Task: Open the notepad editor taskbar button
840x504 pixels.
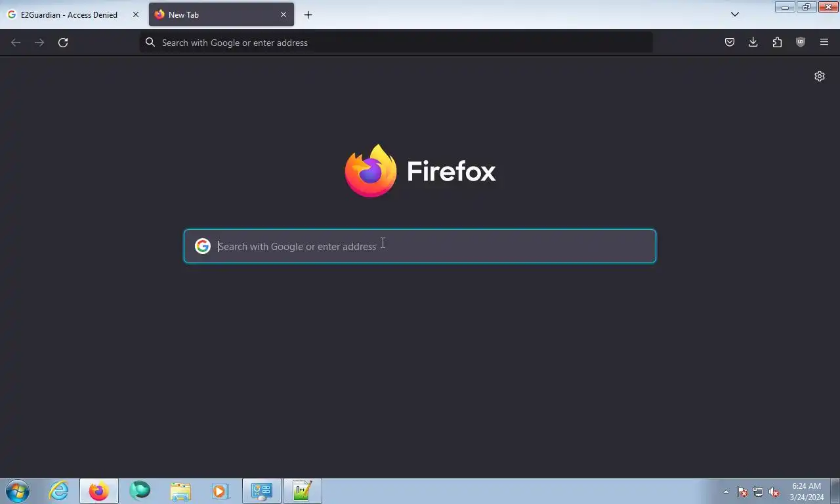Action: pos(303,491)
